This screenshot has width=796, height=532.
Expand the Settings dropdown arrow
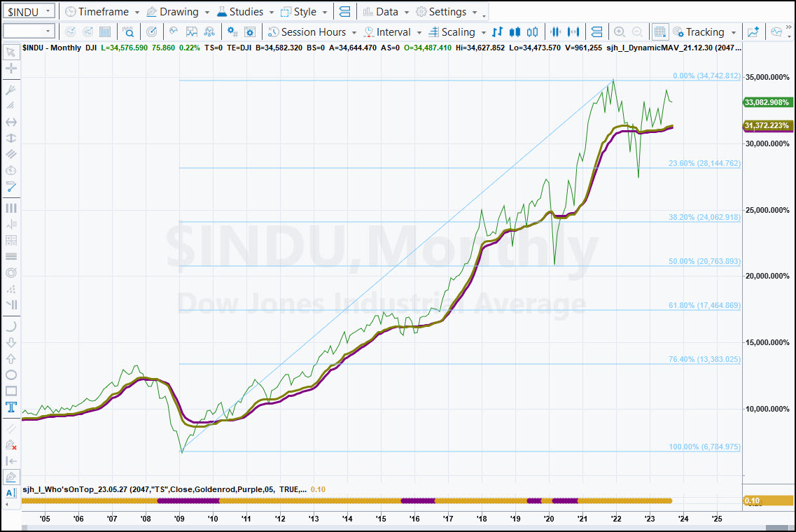coord(475,12)
